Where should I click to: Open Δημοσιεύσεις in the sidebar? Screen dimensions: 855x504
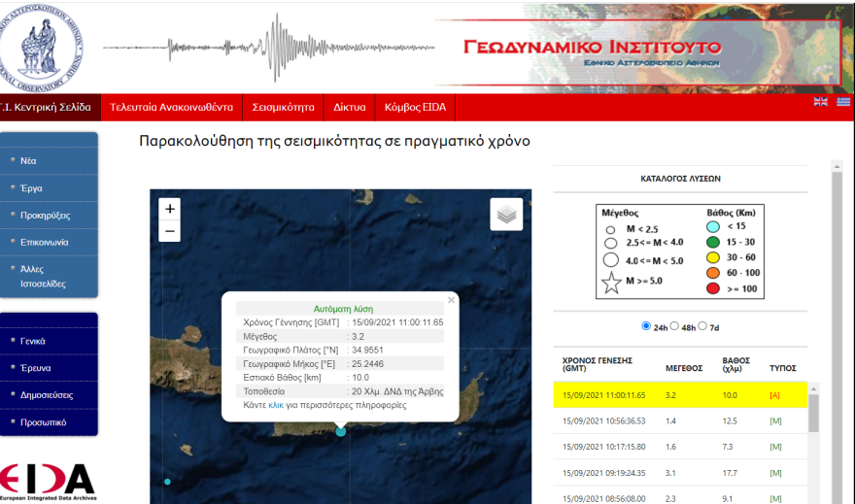tap(49, 395)
